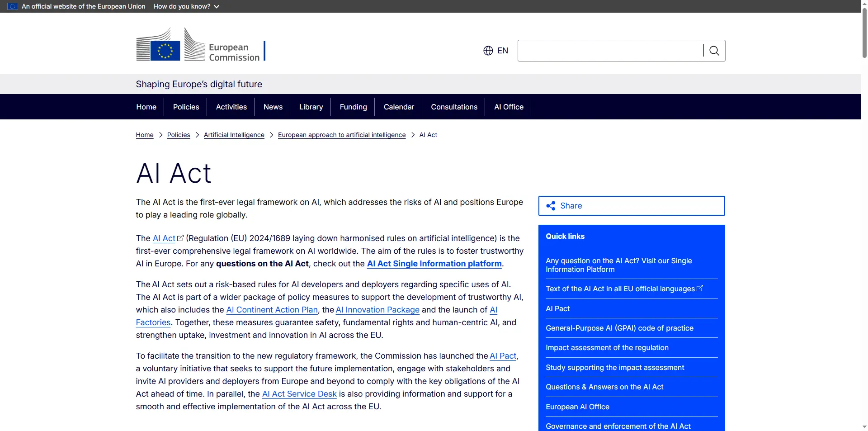Image resolution: width=868 pixels, height=431 pixels.
Task: Click the Share button
Action: (632, 206)
